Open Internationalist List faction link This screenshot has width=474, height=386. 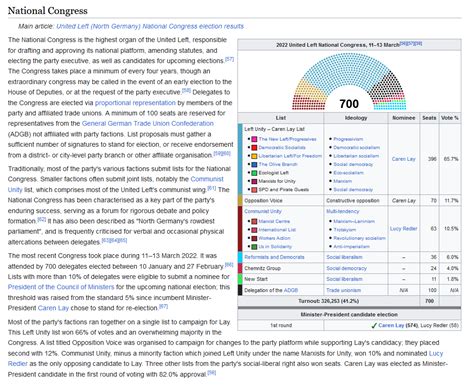(277, 230)
